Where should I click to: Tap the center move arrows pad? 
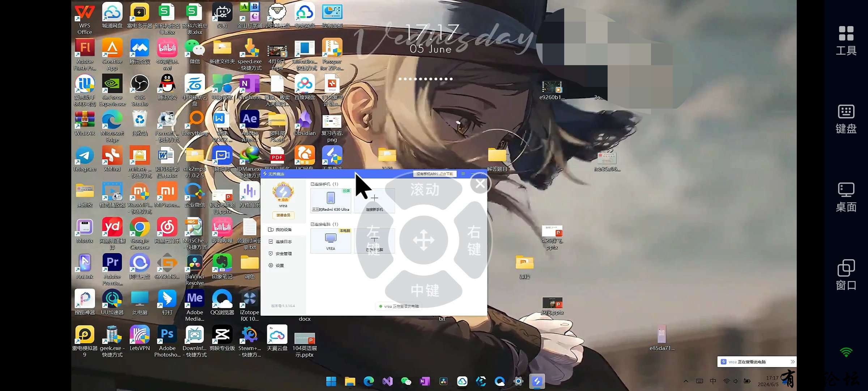click(424, 240)
